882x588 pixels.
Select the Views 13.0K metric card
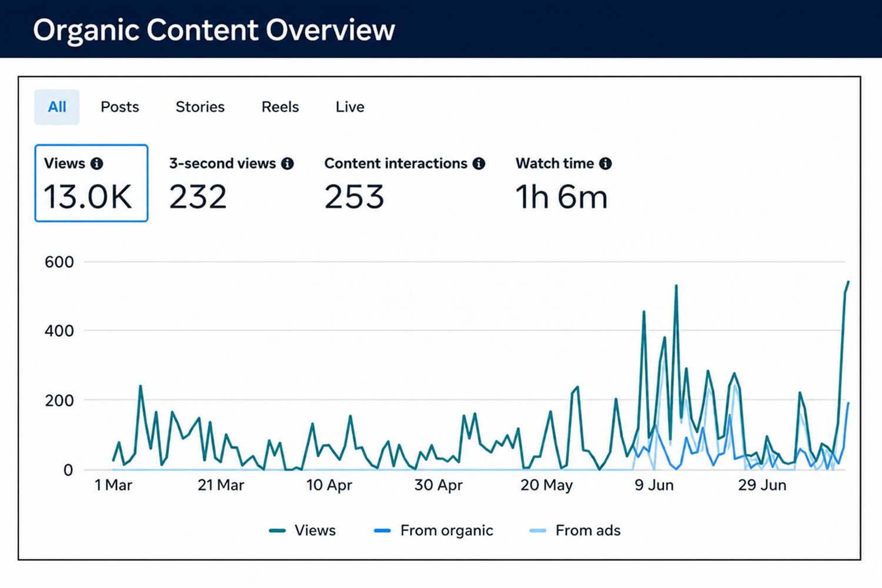coord(91,183)
